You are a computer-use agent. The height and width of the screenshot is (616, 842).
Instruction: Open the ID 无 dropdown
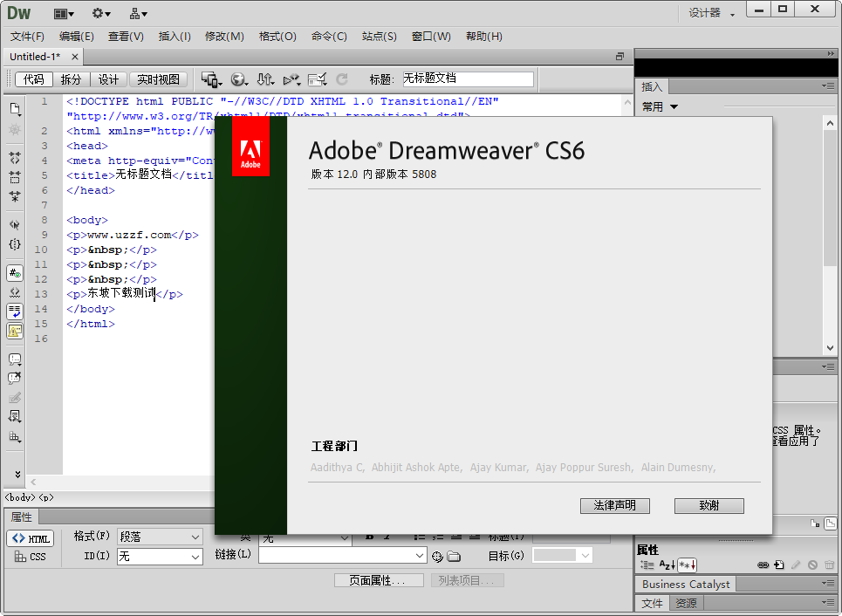pos(160,557)
